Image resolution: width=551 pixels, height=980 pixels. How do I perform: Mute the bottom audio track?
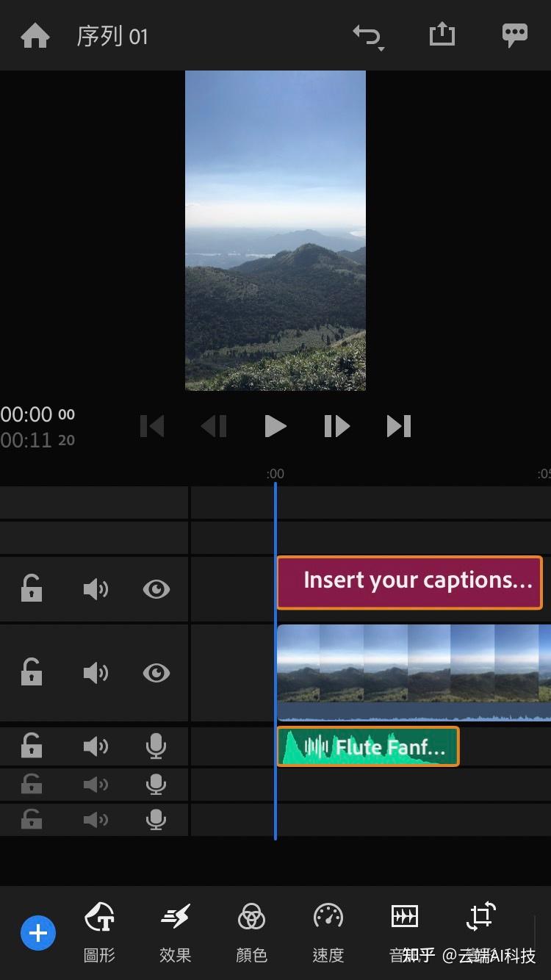pos(96,819)
